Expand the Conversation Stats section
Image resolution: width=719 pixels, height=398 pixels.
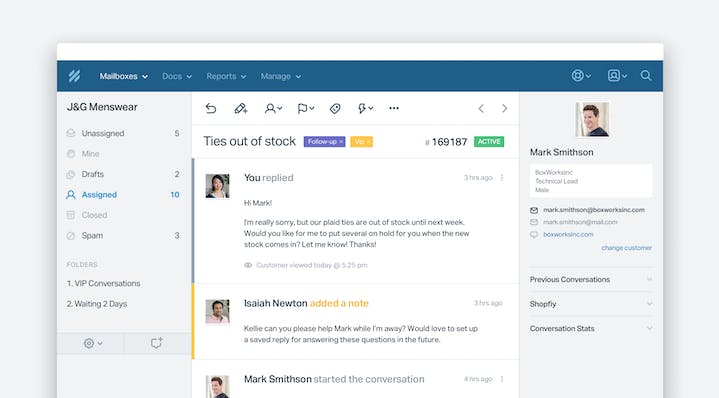591,328
